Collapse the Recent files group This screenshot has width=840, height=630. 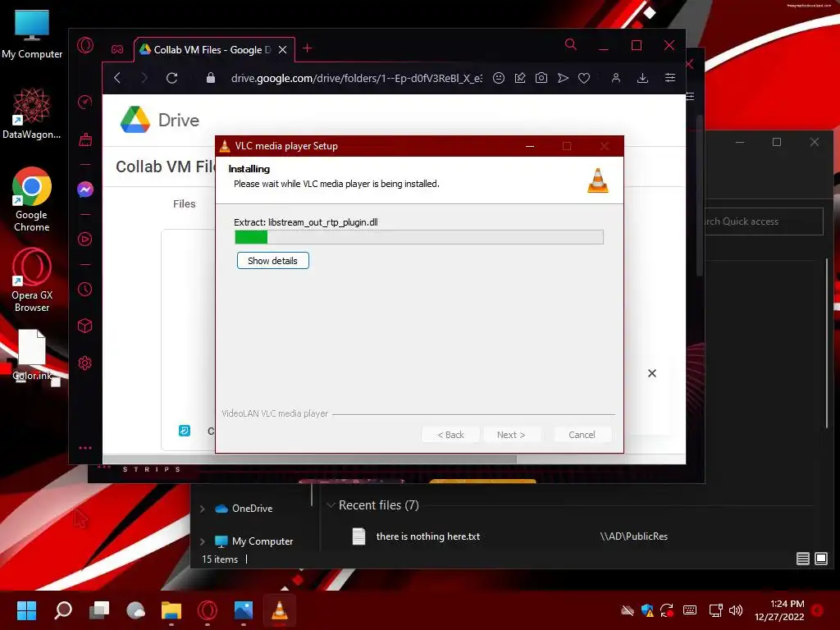(331, 505)
